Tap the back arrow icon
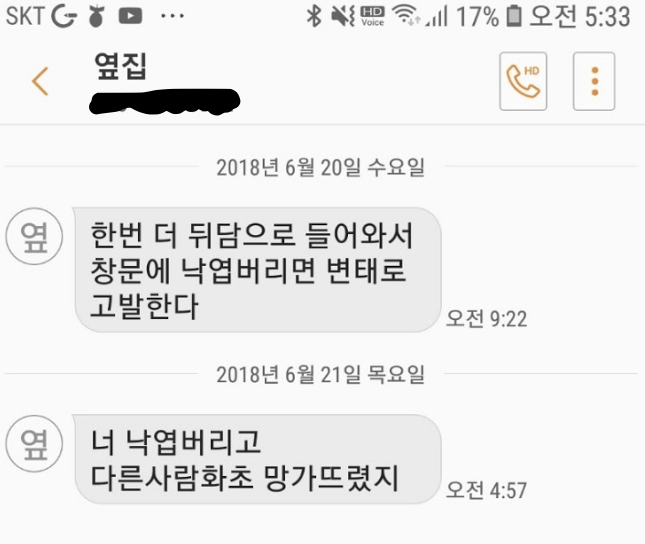 click(40, 81)
